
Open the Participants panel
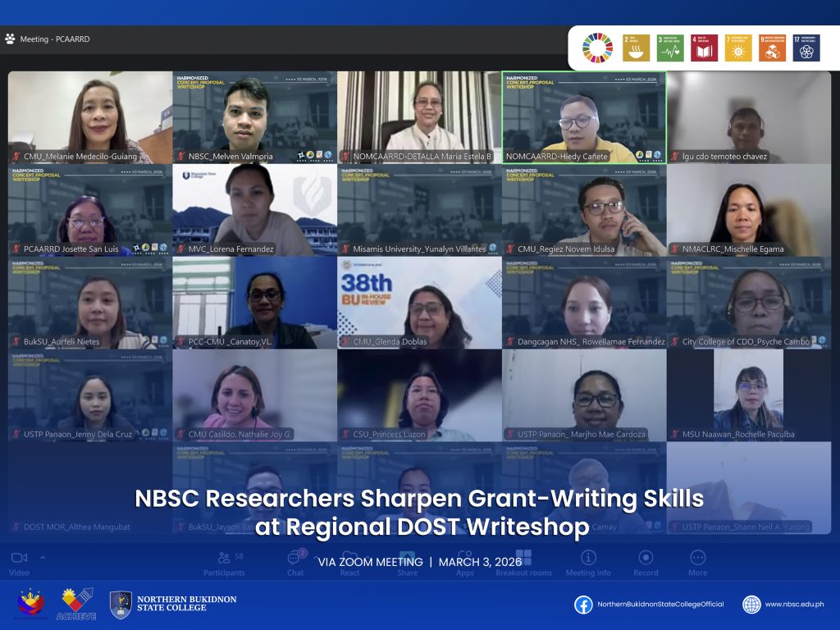point(224,563)
